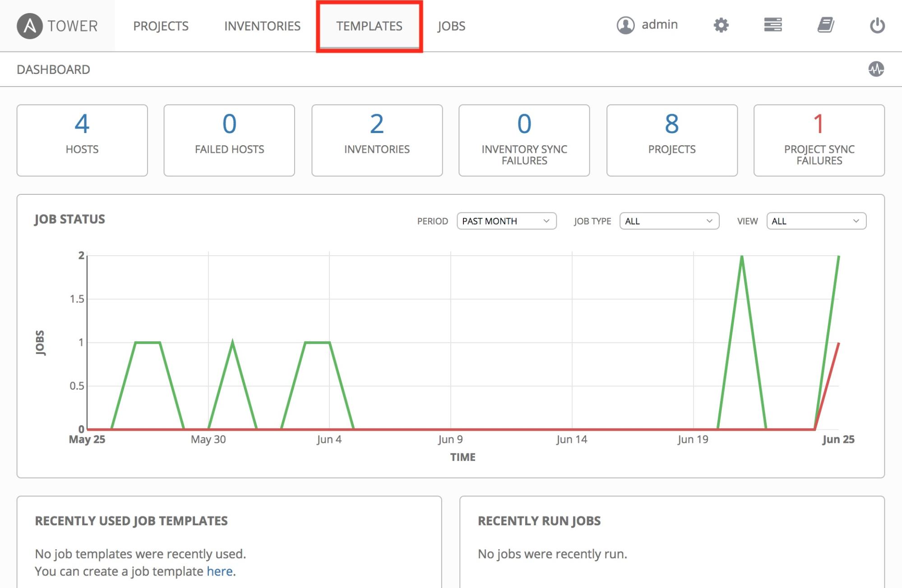Click the activity stream pulse icon
902x588 pixels.
click(x=876, y=69)
